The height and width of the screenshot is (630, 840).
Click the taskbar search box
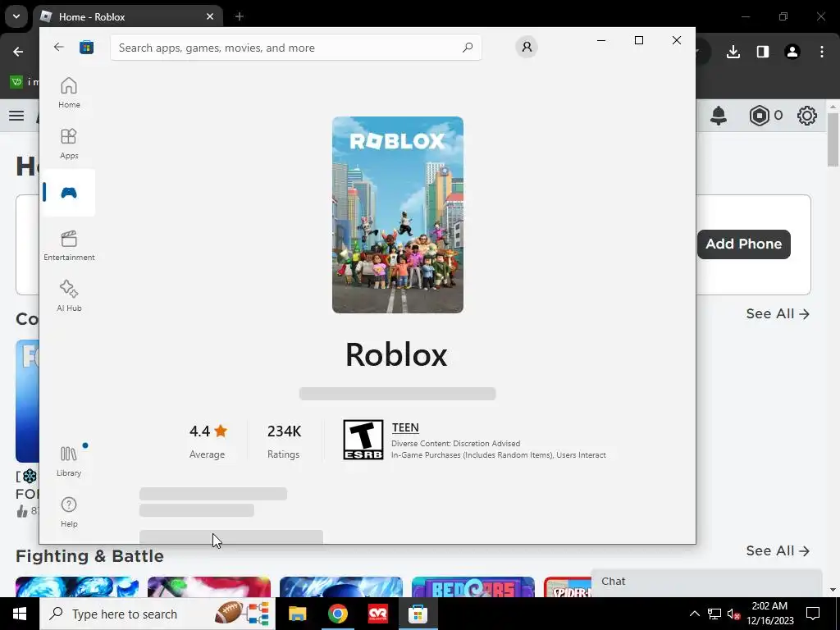[x=157, y=614]
